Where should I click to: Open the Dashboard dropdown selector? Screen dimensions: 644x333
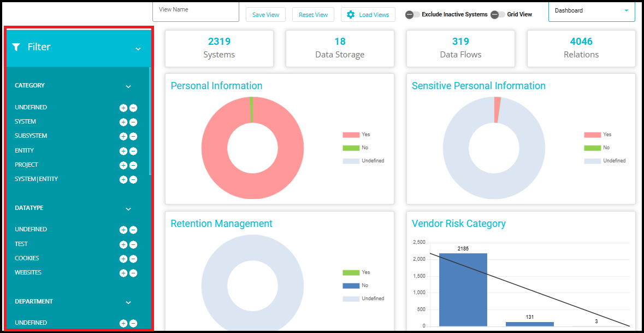pyautogui.click(x=591, y=11)
